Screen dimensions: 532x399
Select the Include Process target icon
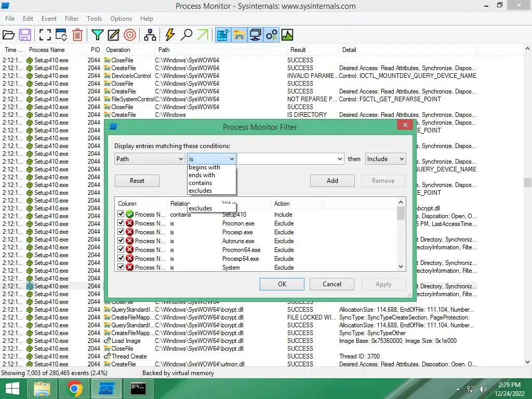129,35
